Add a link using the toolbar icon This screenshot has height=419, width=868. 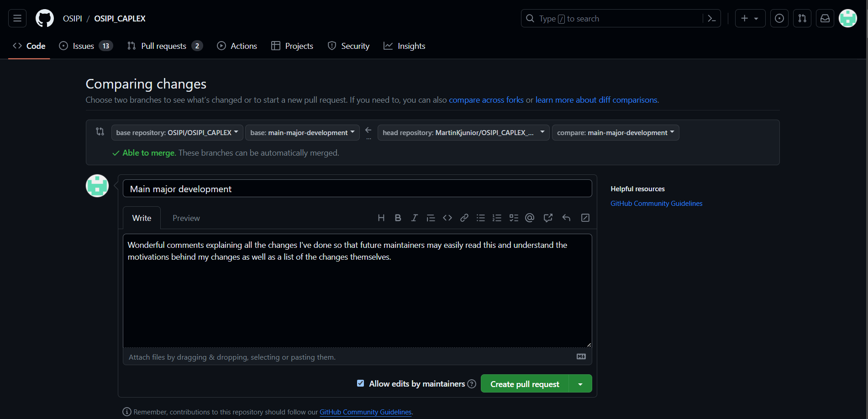click(464, 218)
